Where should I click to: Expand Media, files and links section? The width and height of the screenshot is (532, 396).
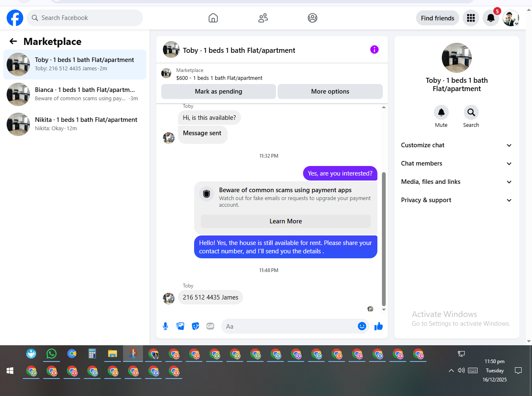point(457,182)
